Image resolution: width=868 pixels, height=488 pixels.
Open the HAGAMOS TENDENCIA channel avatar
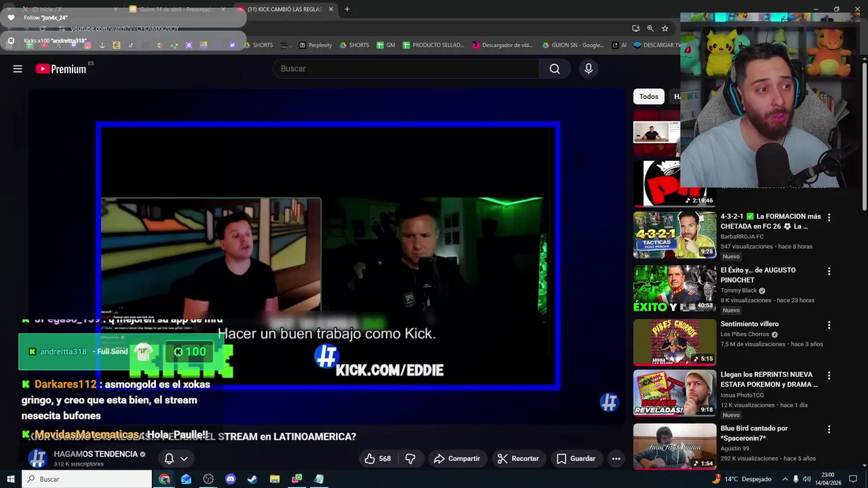pyautogui.click(x=37, y=458)
